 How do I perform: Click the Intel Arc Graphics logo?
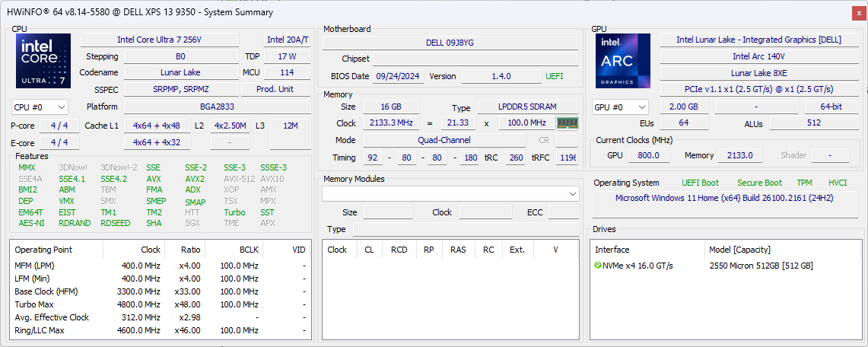click(622, 60)
